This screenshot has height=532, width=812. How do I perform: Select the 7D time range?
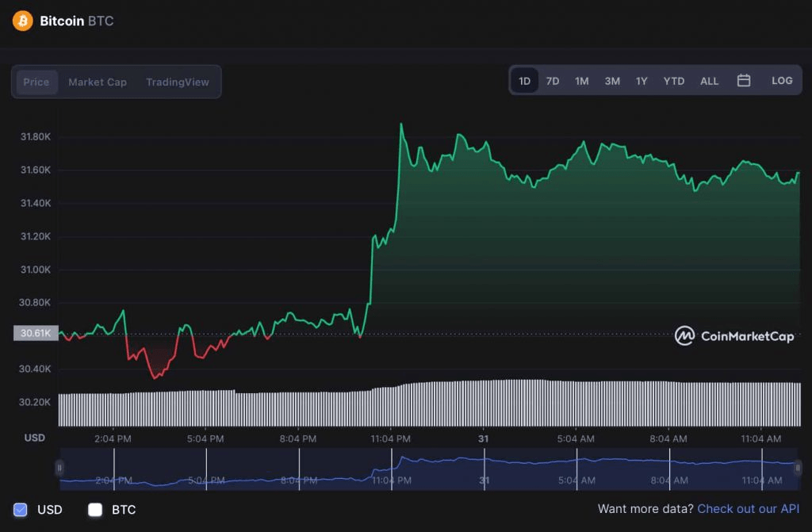553,80
